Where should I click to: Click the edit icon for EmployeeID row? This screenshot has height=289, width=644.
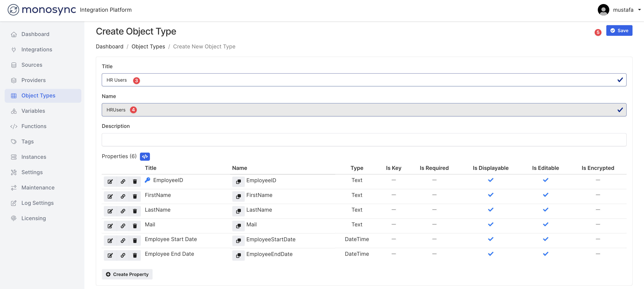(110, 181)
